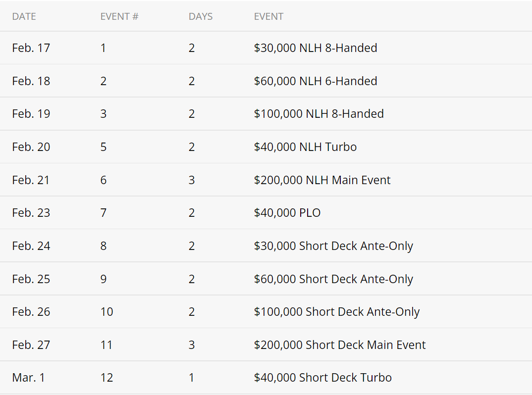Select the $60,000 Short Deck Ante-Only event

pyautogui.click(x=333, y=279)
